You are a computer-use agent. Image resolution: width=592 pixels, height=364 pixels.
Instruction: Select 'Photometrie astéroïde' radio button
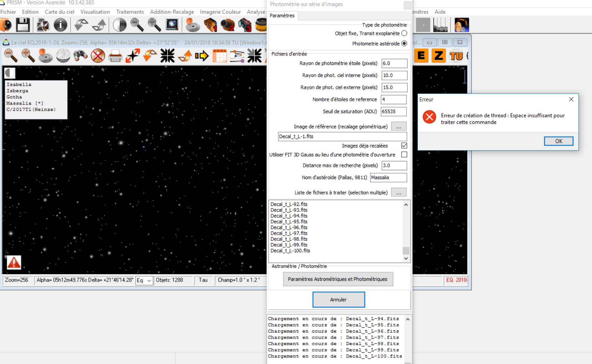click(404, 44)
